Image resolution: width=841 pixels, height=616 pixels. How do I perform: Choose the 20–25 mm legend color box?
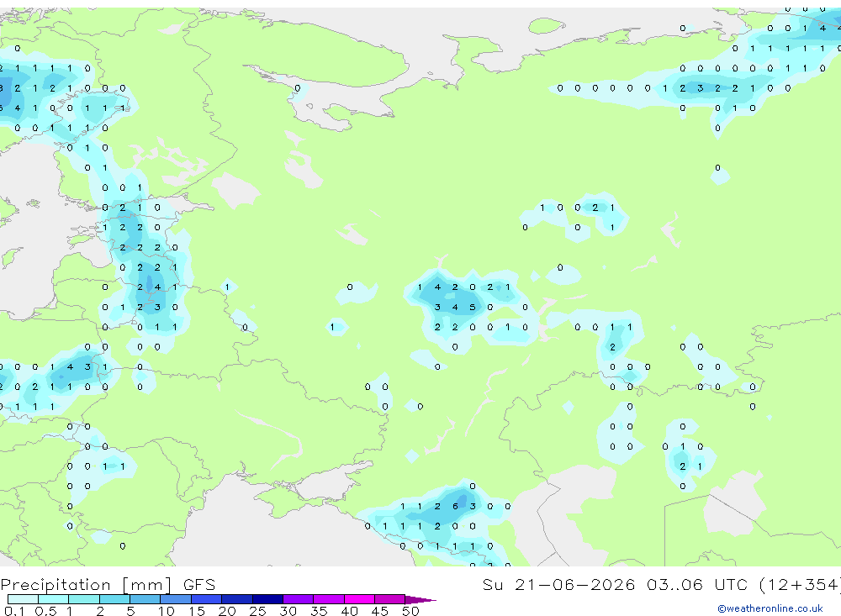tap(237, 599)
